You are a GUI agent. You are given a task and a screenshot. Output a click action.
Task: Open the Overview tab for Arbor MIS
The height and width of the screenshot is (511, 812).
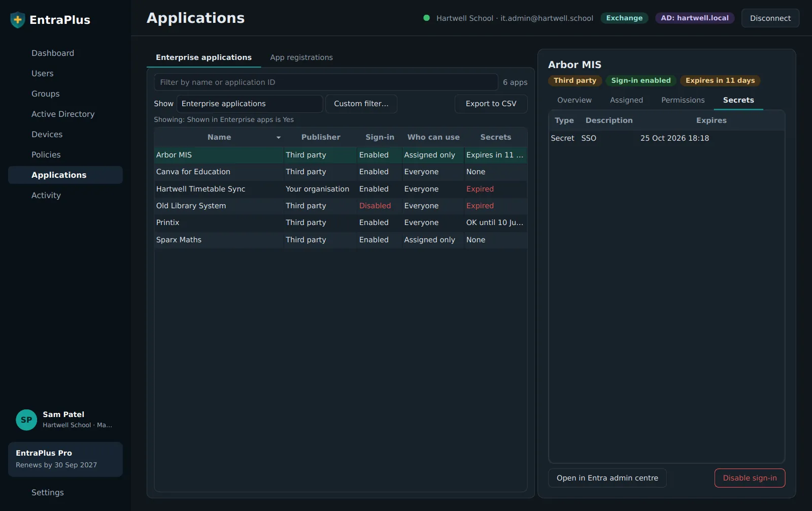pos(574,100)
